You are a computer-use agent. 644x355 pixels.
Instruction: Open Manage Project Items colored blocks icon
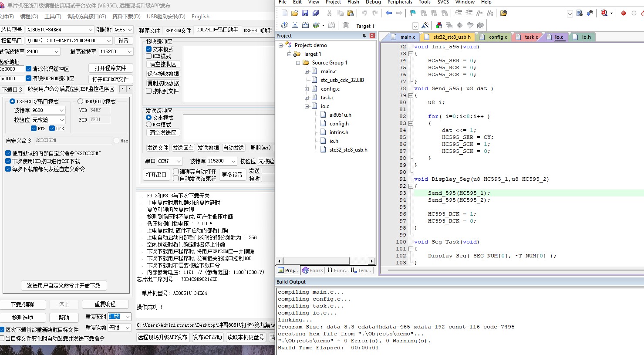pyautogui.click(x=438, y=25)
